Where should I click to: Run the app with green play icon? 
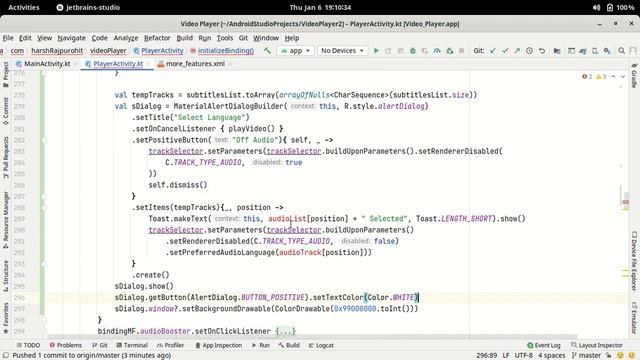click(x=376, y=51)
